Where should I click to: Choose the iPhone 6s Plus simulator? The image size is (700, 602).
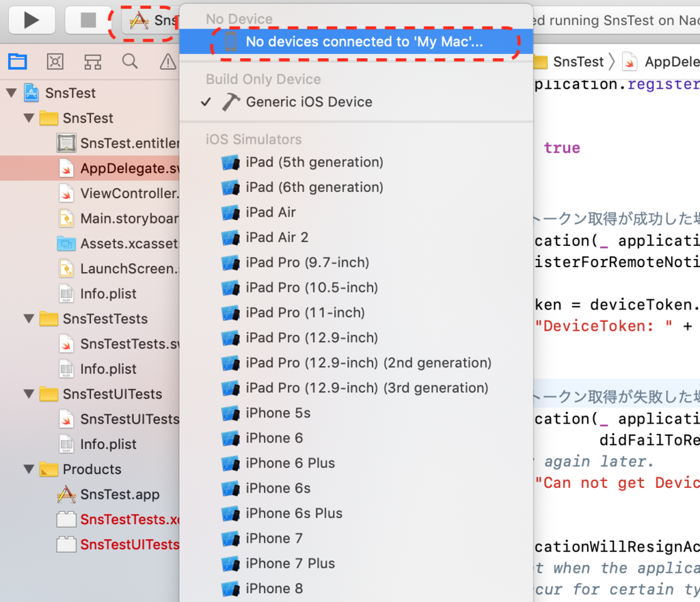(356, 513)
